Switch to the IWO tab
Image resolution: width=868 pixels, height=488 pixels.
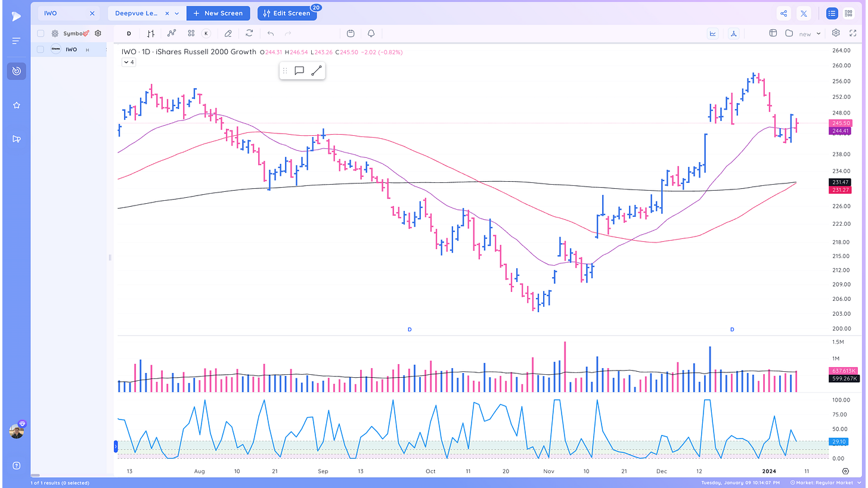pos(69,13)
